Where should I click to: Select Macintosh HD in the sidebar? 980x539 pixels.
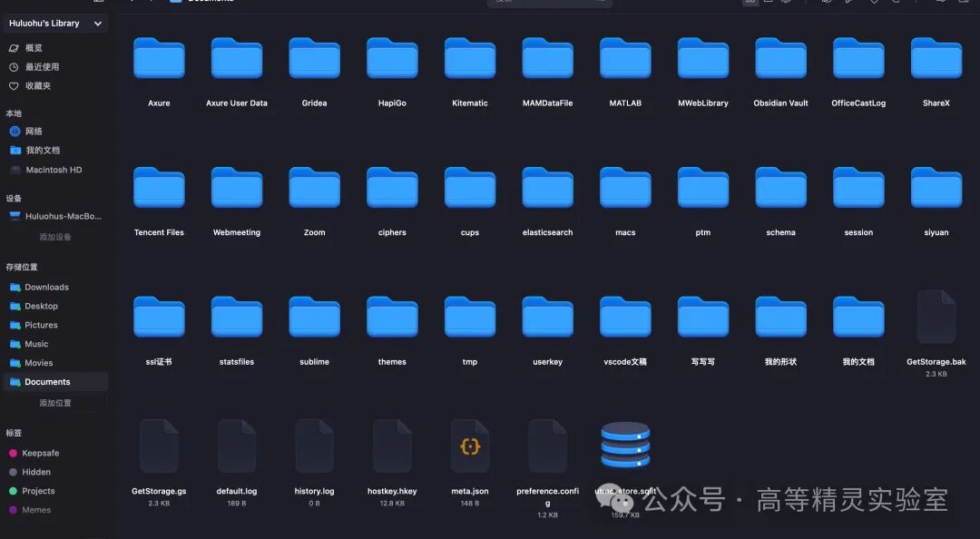46,170
